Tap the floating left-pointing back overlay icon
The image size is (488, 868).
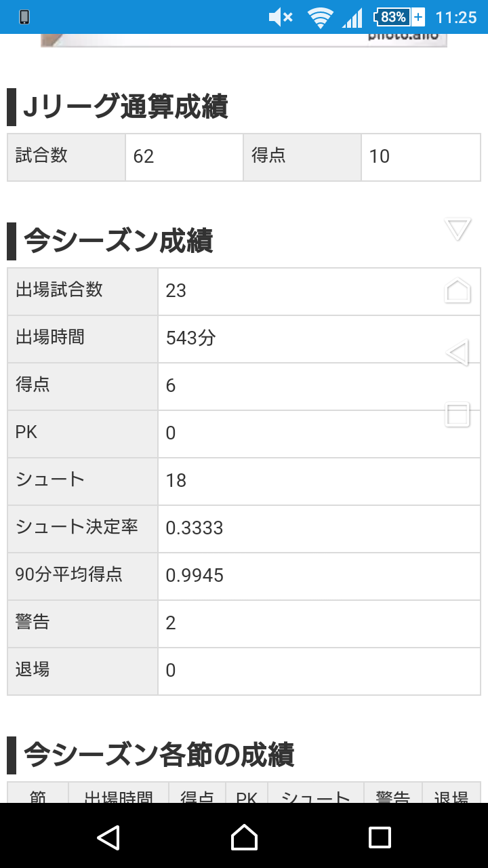457,353
